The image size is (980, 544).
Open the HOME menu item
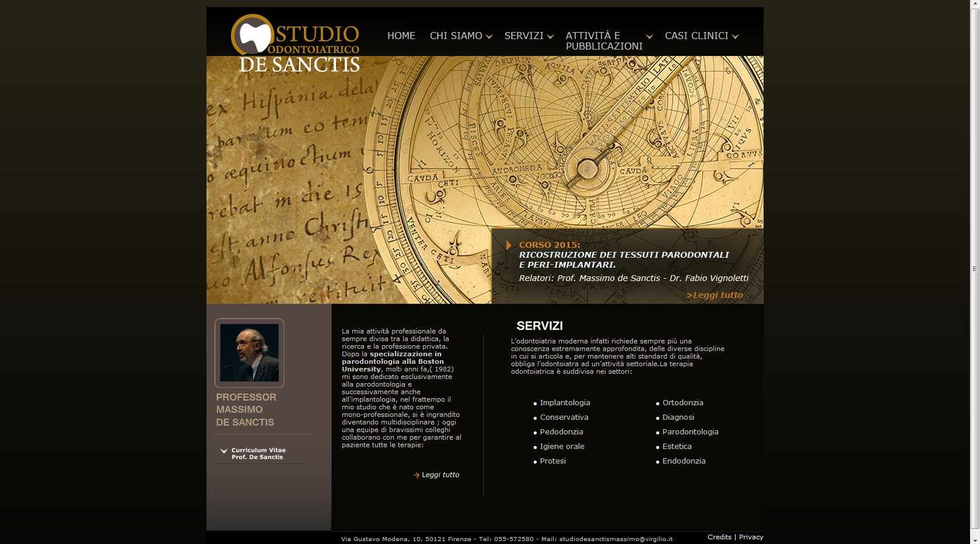coord(401,36)
